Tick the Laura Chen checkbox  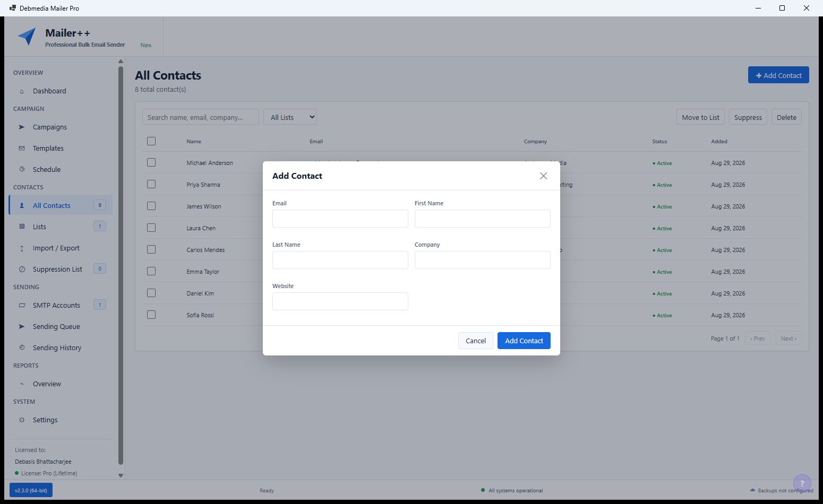click(151, 228)
